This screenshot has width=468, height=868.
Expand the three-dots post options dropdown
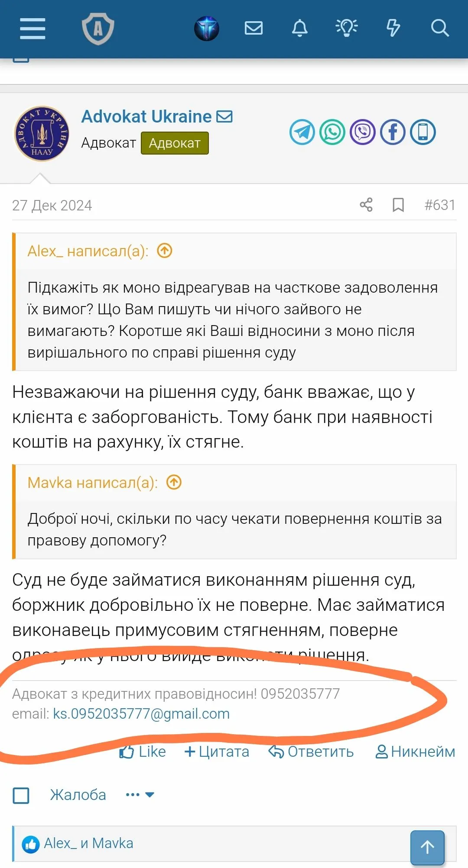tap(140, 795)
